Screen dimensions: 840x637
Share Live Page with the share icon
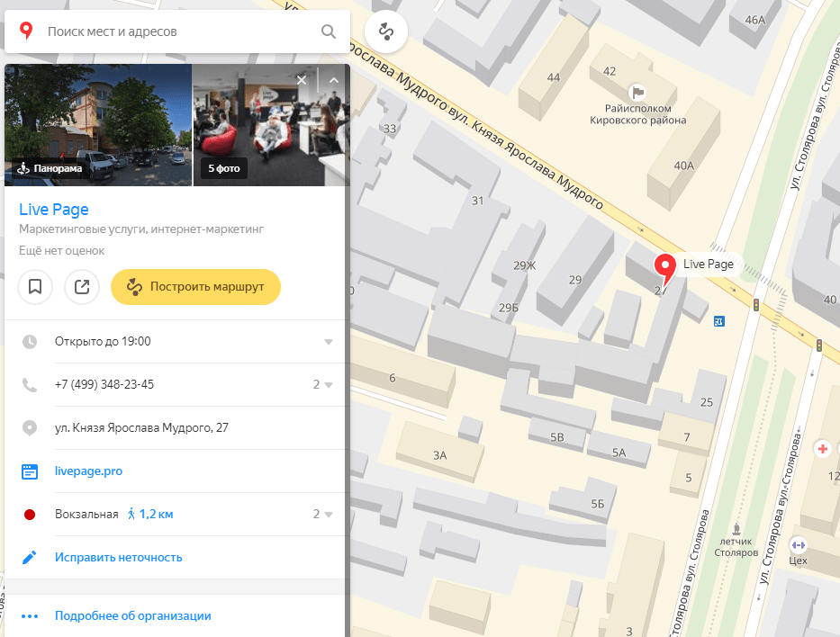click(81, 287)
